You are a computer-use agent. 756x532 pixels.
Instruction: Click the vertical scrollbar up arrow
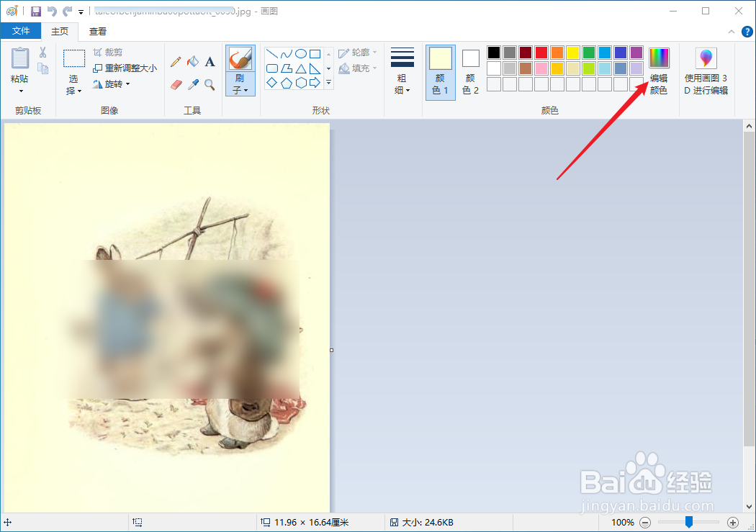coord(749,126)
